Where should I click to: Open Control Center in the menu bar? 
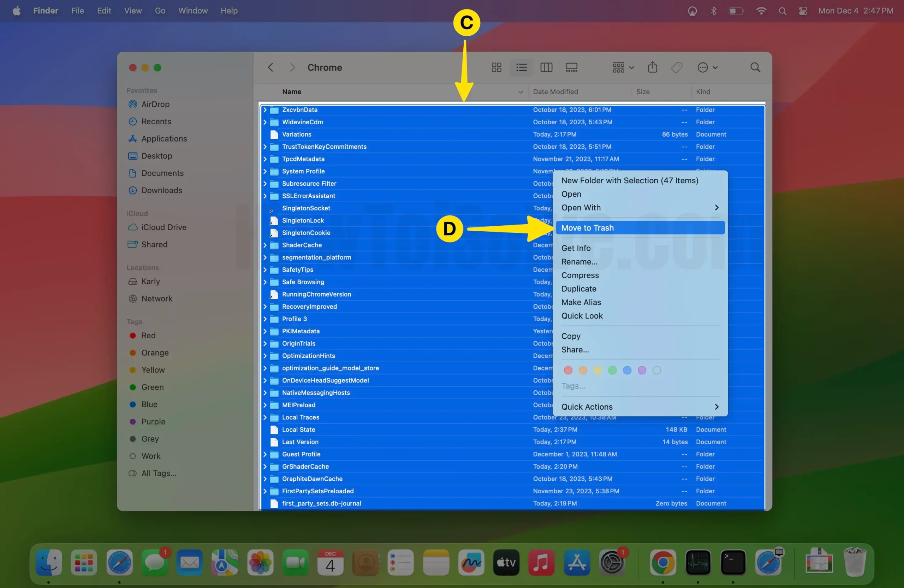[803, 11]
